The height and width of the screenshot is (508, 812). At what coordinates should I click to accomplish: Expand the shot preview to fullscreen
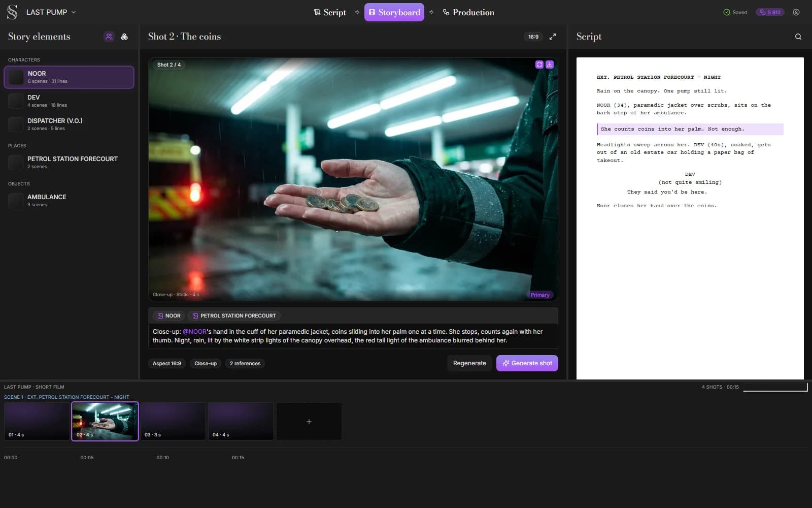coord(553,37)
